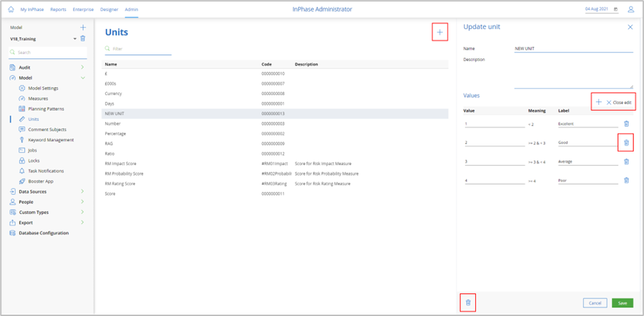Switch to Admin tab

coord(131,9)
